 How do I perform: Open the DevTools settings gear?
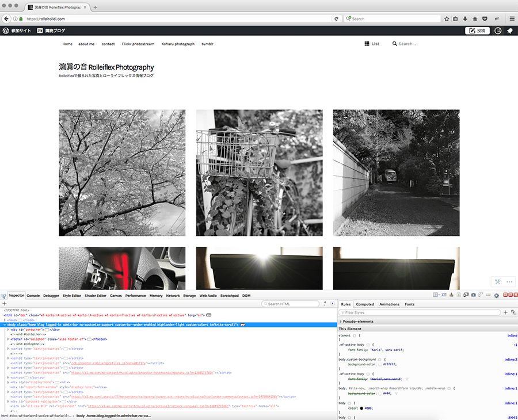coord(496,295)
